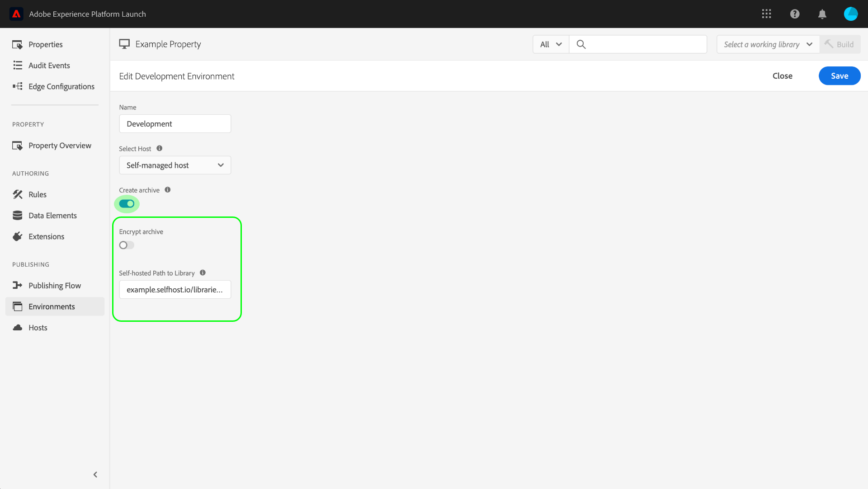Click Self-hosted Path to Library info icon
Viewport: 868px width, 489px height.
(203, 273)
